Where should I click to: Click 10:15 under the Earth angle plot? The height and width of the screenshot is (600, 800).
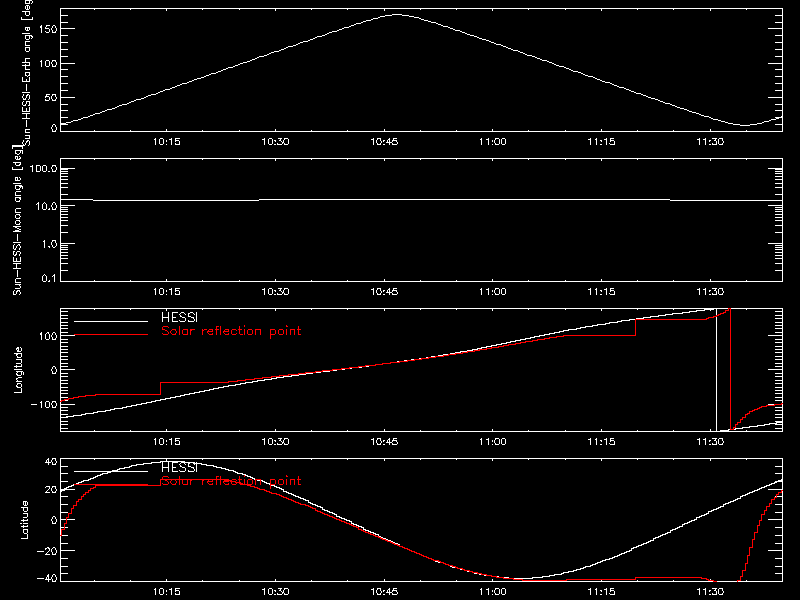click(167, 142)
